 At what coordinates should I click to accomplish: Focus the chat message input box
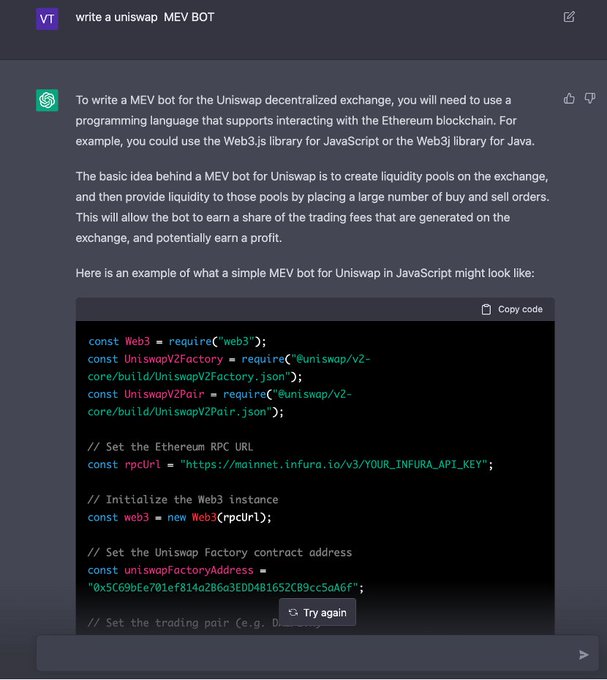(300, 654)
